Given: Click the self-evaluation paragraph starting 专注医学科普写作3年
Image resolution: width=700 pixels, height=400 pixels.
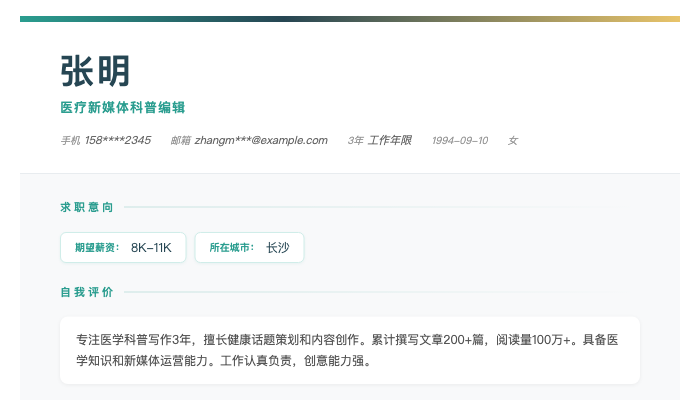Looking at the screenshot, I should (x=347, y=350).
